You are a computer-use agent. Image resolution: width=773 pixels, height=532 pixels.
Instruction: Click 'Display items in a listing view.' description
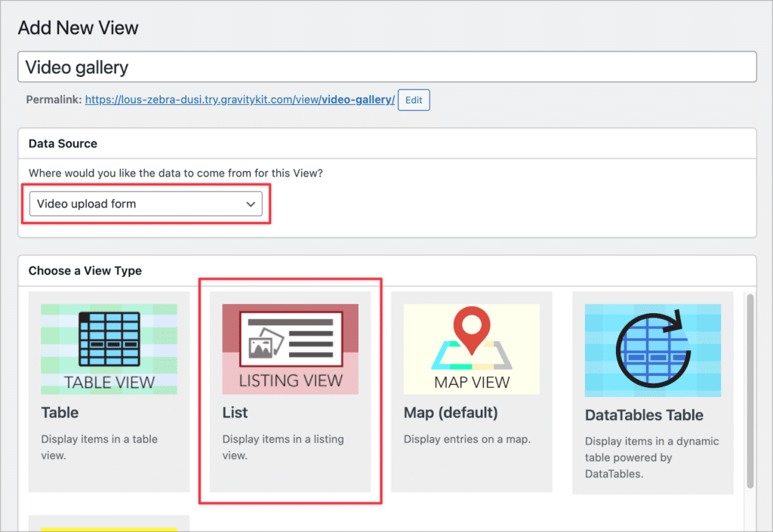pyautogui.click(x=283, y=447)
